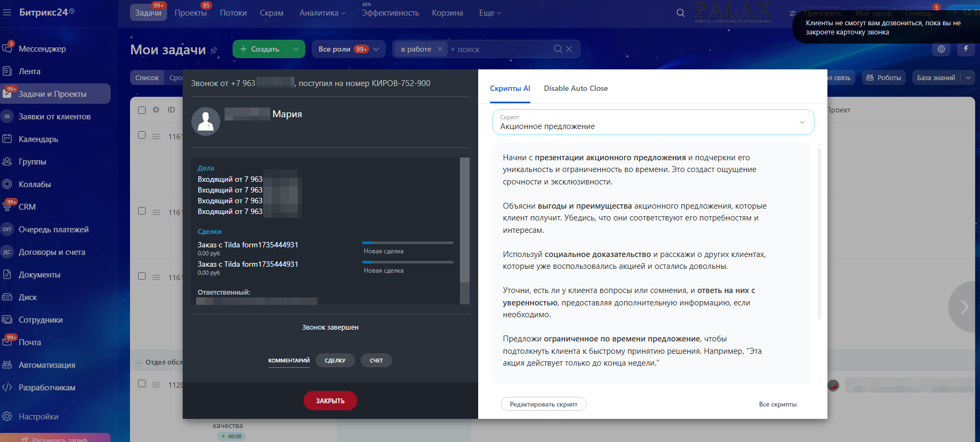Open the Скрипт dropdown showing Акционное предложение
980x442 pixels.
click(x=653, y=122)
